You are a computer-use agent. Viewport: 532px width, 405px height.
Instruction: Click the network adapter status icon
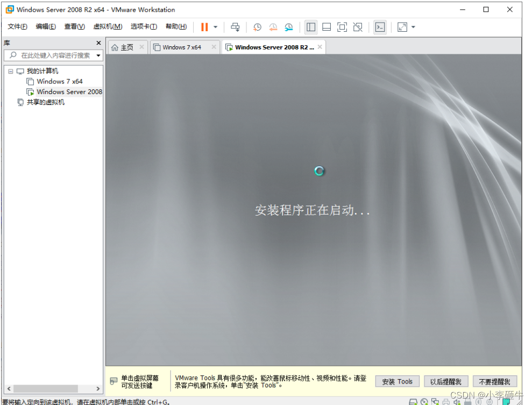click(x=435, y=402)
